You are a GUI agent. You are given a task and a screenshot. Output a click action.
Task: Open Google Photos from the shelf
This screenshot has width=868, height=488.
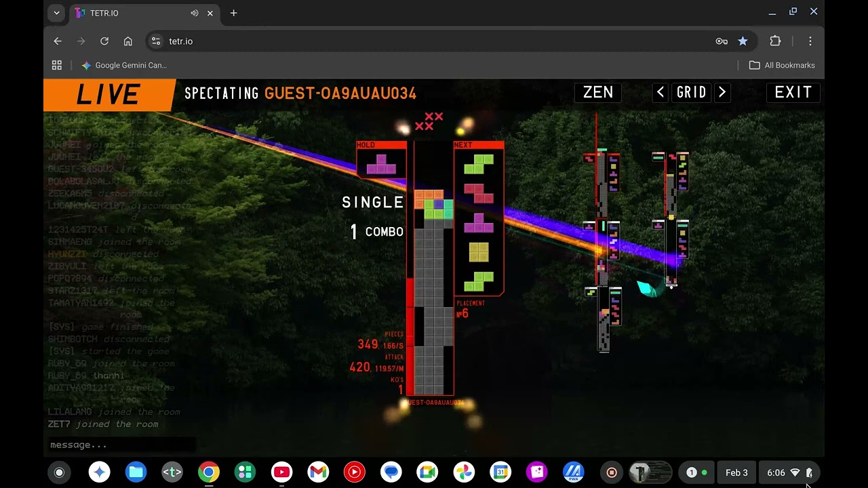click(x=464, y=472)
